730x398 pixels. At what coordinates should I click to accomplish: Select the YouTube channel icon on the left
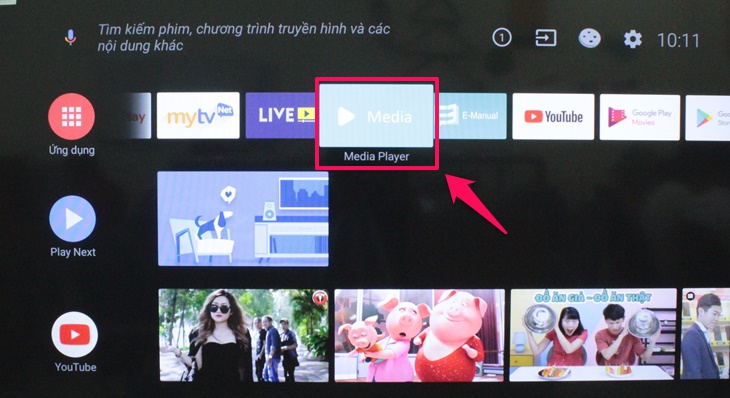coord(74,335)
